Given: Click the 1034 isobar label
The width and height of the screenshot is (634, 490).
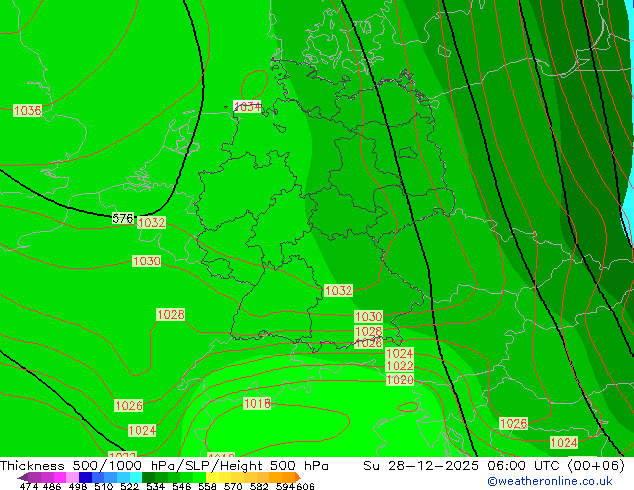Looking at the screenshot, I should pyautogui.click(x=247, y=106).
